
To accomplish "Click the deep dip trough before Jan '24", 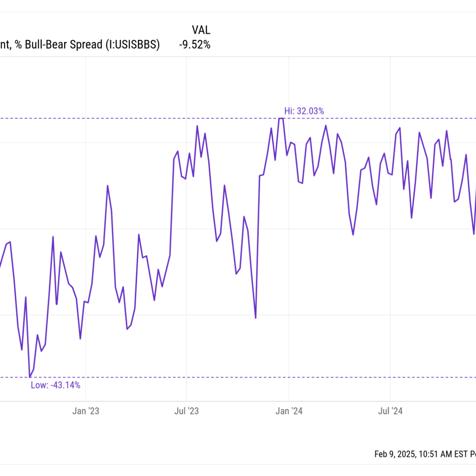I will (255, 318).
